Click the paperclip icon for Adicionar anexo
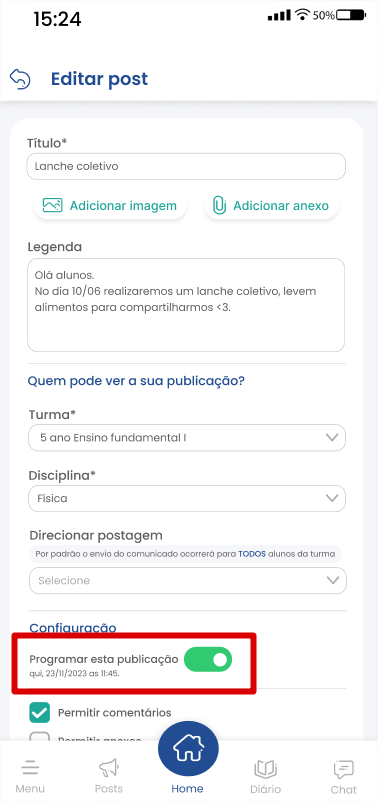Viewport: 378px width, 802px height. [219, 206]
